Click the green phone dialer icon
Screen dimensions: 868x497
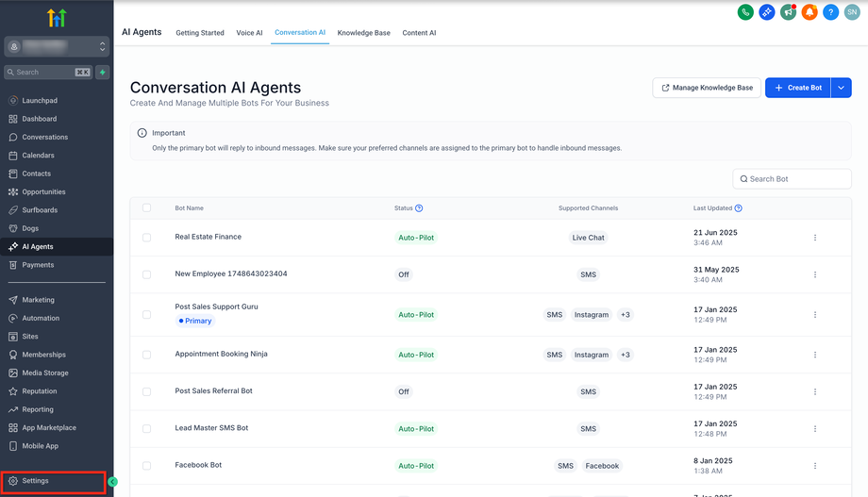tap(745, 12)
